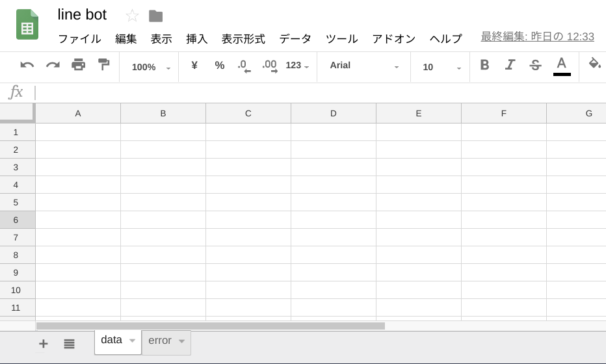The width and height of the screenshot is (606, 364).
Task: Open the move-to-folder icon
Action: pos(156,16)
